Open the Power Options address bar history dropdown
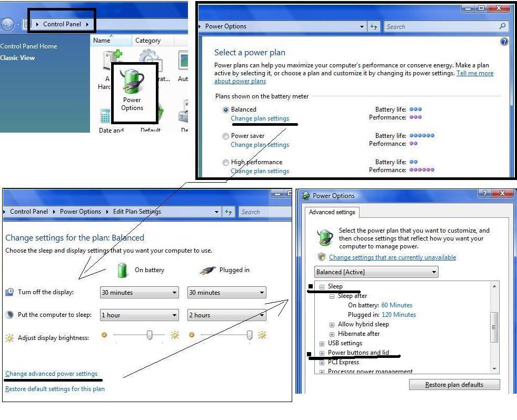This screenshot has width=517, height=420. (x=362, y=26)
